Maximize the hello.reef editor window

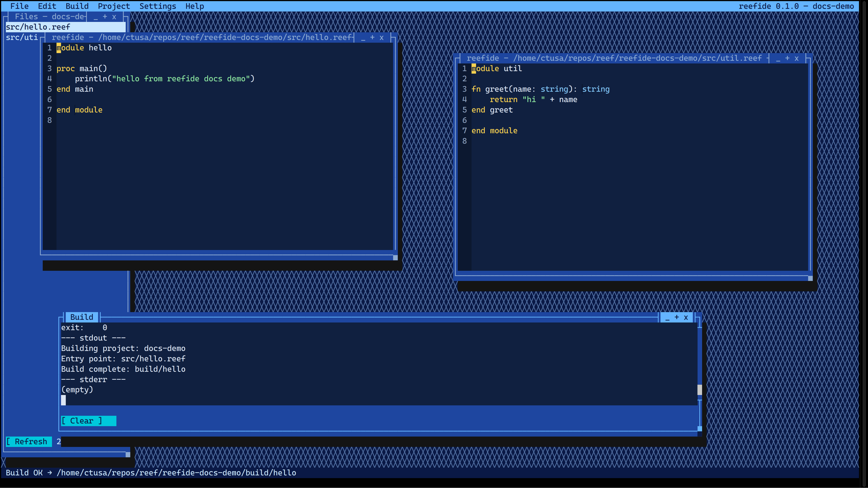pos(372,38)
